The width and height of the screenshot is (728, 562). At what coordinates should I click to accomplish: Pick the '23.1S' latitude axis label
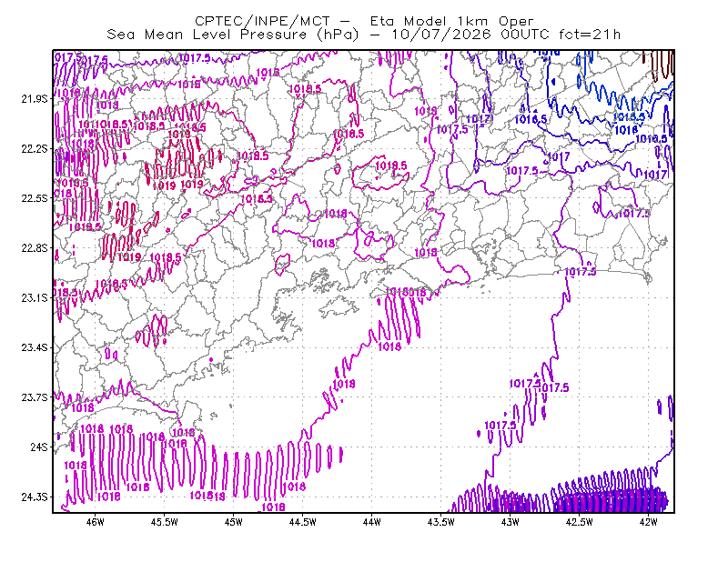click(35, 297)
